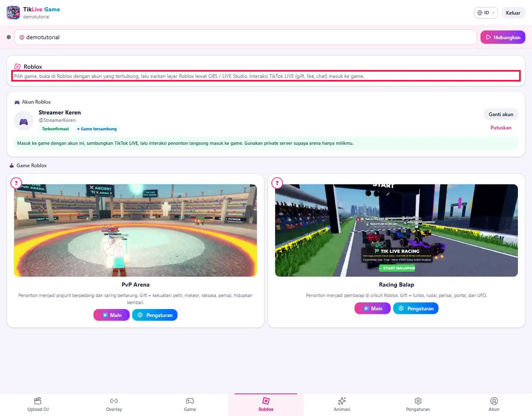The width and height of the screenshot is (532, 416).
Task: Open help question mark on PvP Arena card
Action: coord(16,183)
